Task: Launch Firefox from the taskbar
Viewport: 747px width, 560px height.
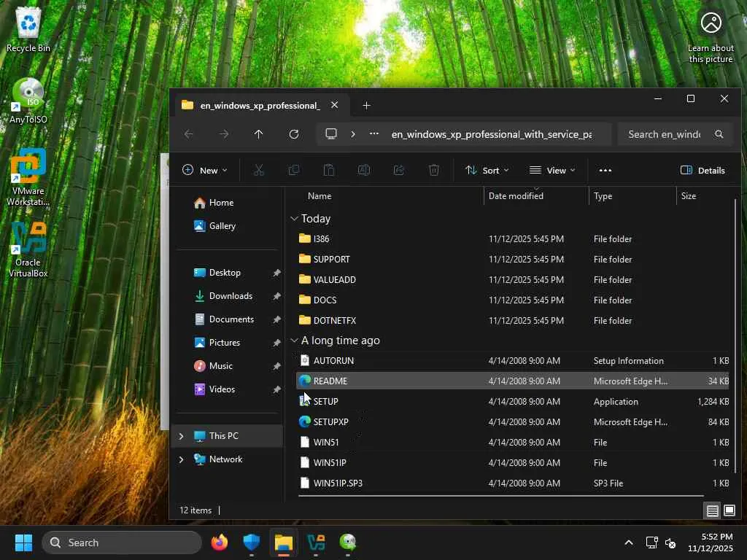Action: pyautogui.click(x=219, y=542)
